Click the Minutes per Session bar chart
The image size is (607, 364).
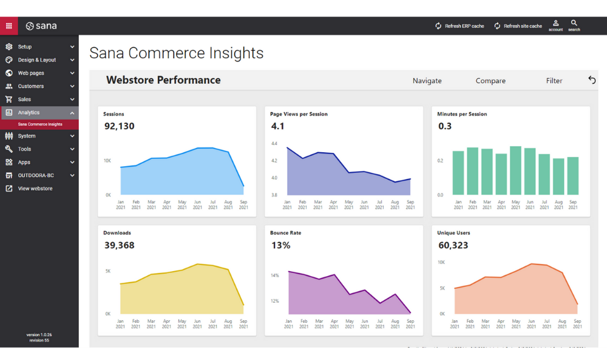tap(515, 170)
